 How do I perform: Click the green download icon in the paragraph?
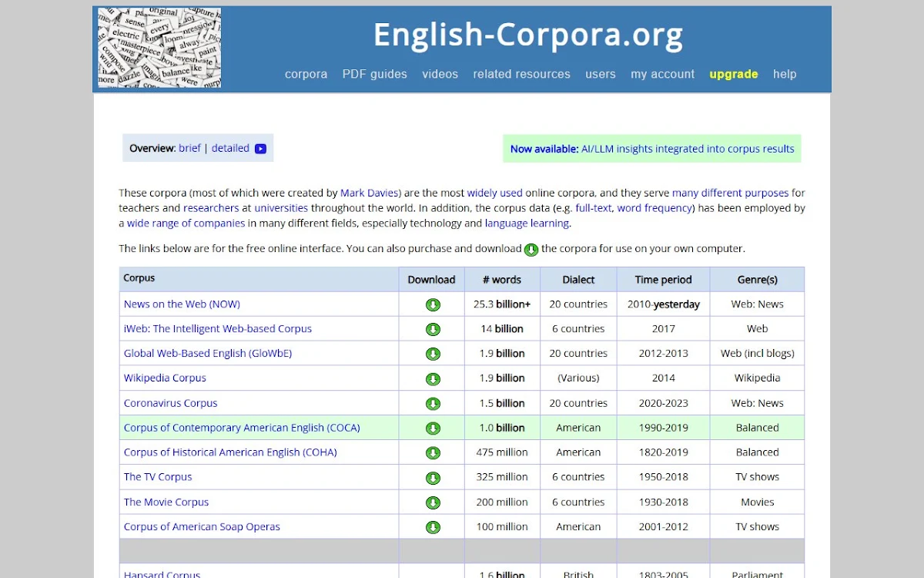tap(531, 250)
